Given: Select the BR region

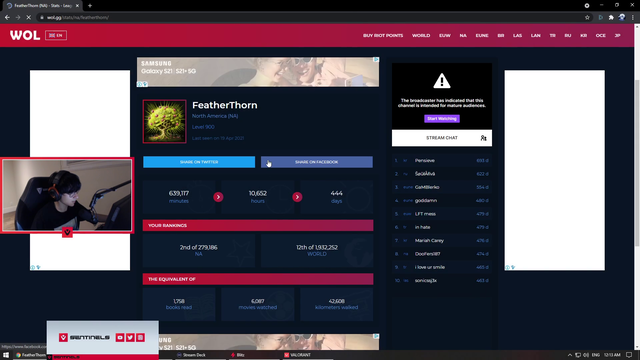Looking at the screenshot, I should (x=501, y=36).
